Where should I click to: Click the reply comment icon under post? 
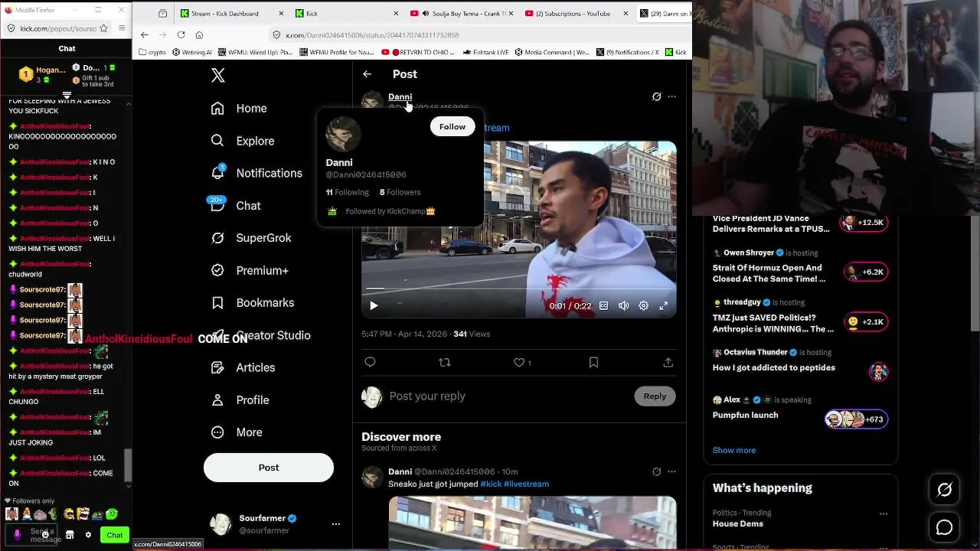(370, 362)
